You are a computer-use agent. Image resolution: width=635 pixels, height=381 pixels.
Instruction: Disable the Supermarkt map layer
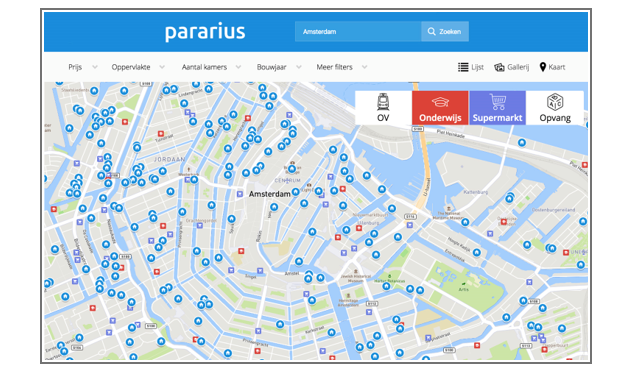pos(498,108)
